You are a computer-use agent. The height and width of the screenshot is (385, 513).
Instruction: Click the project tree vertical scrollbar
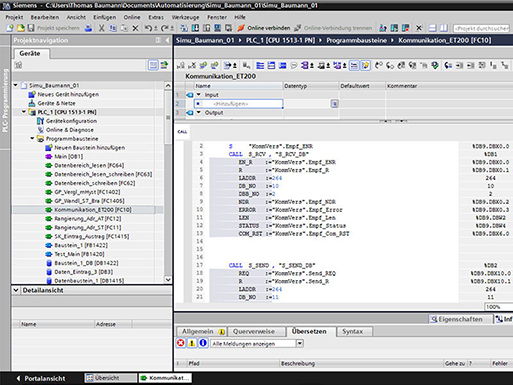tap(168, 183)
